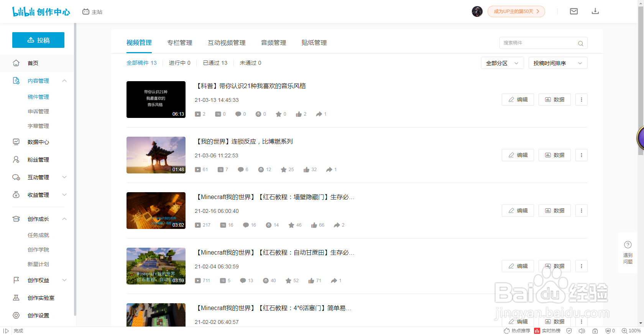Select 新星计划 in the sidebar
This screenshot has width=644, height=335.
[x=38, y=264]
